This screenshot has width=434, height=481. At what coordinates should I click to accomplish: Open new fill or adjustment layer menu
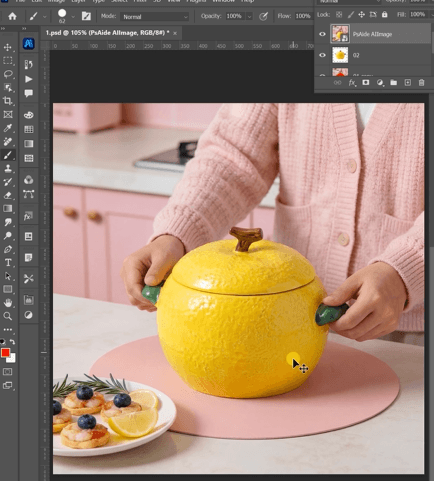[380, 83]
